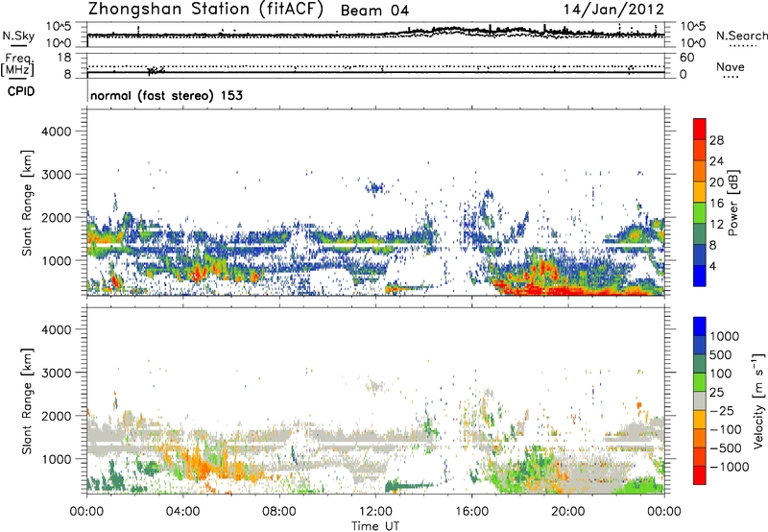Image resolution: width=768 pixels, height=532 pixels.
Task: Select the Beam 04 label
Action: tap(374, 11)
